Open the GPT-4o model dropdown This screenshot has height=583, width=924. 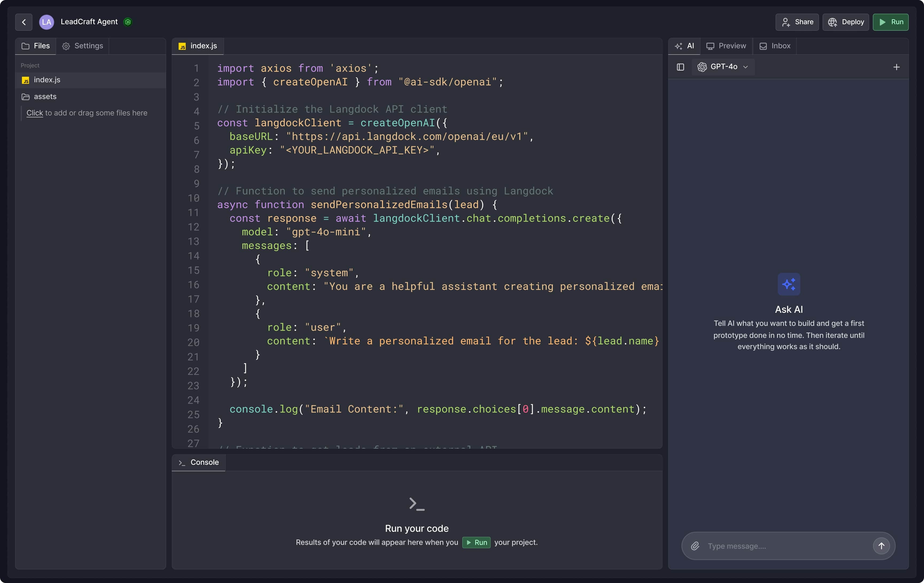point(723,67)
